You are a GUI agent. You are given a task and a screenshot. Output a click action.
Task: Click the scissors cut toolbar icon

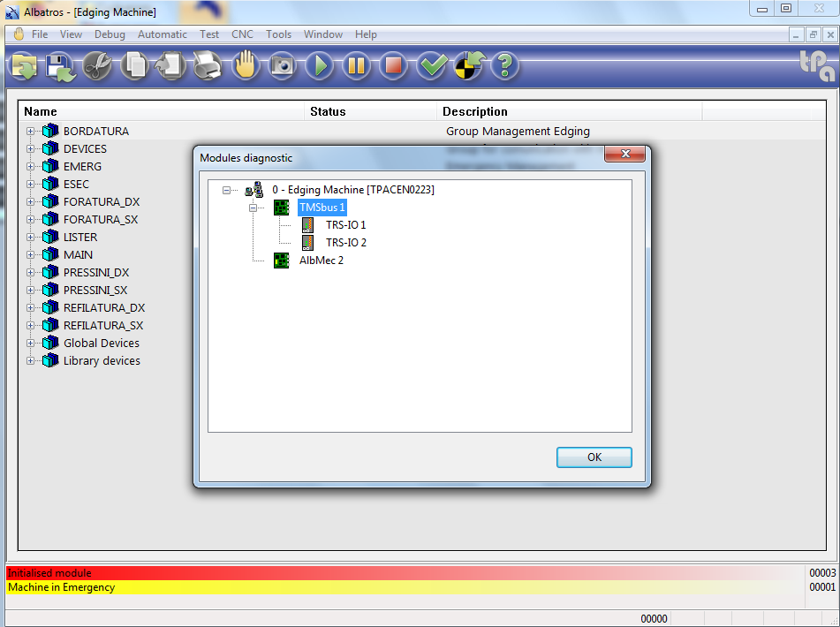(x=97, y=66)
